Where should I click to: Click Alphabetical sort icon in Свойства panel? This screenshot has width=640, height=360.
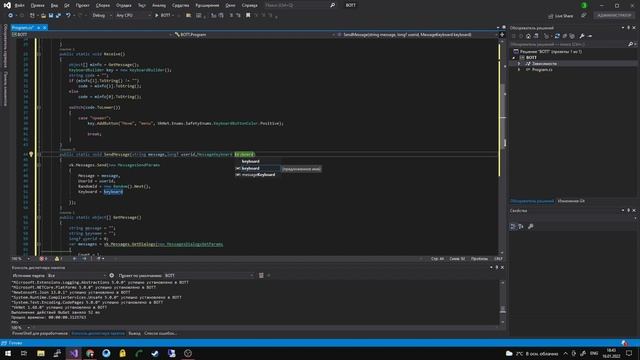[521, 227]
